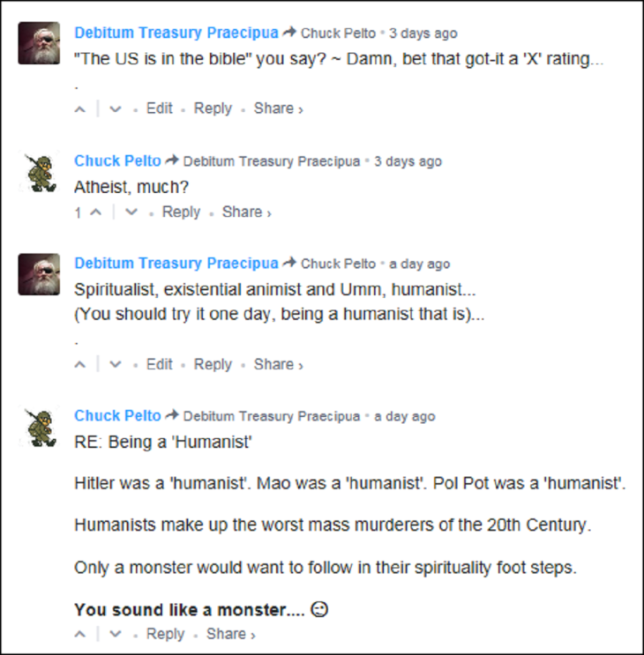Downvote the 'US is in the bible' comment
This screenshot has width=644, height=655.
pyautogui.click(x=116, y=109)
